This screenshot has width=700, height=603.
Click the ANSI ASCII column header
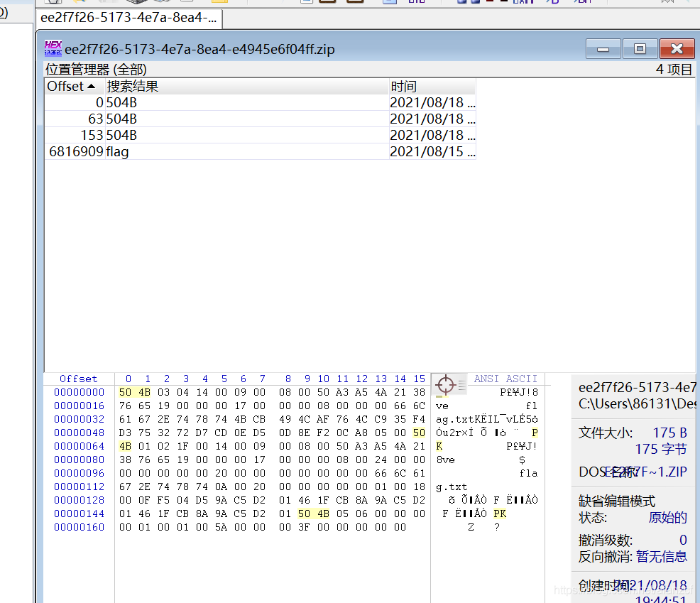click(x=505, y=379)
